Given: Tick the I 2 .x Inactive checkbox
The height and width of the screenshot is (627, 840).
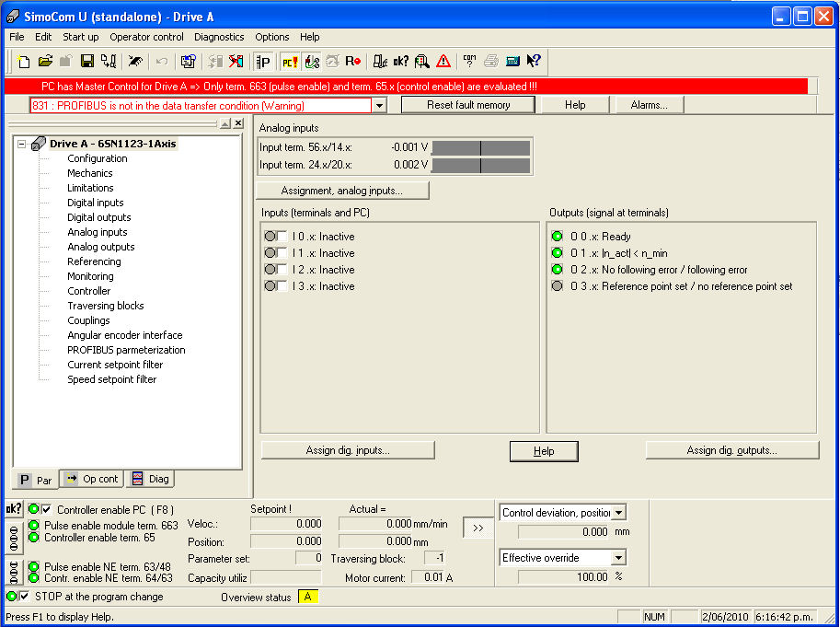Looking at the screenshot, I should [x=282, y=270].
